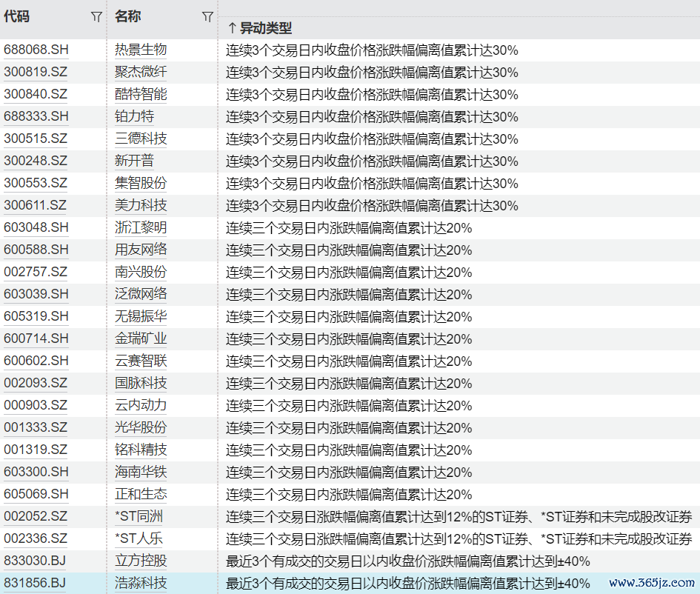
Task: Open stock code 605319.SH
Action: [36, 316]
